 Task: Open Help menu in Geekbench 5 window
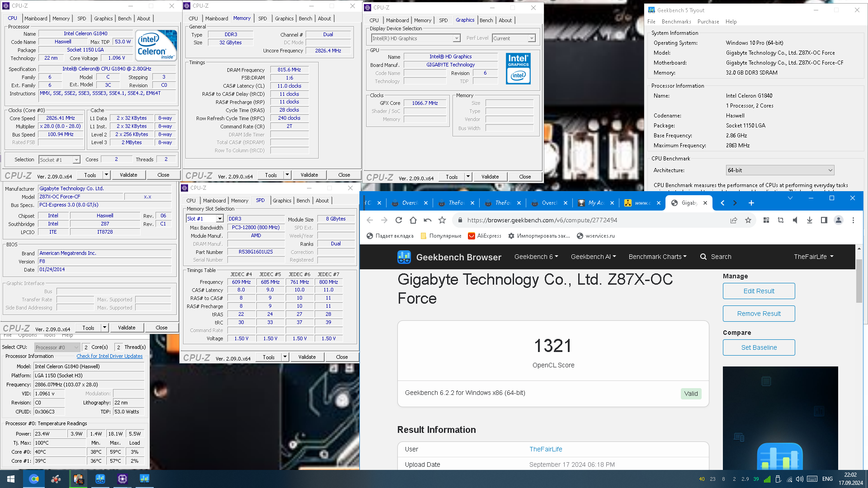pos(731,22)
